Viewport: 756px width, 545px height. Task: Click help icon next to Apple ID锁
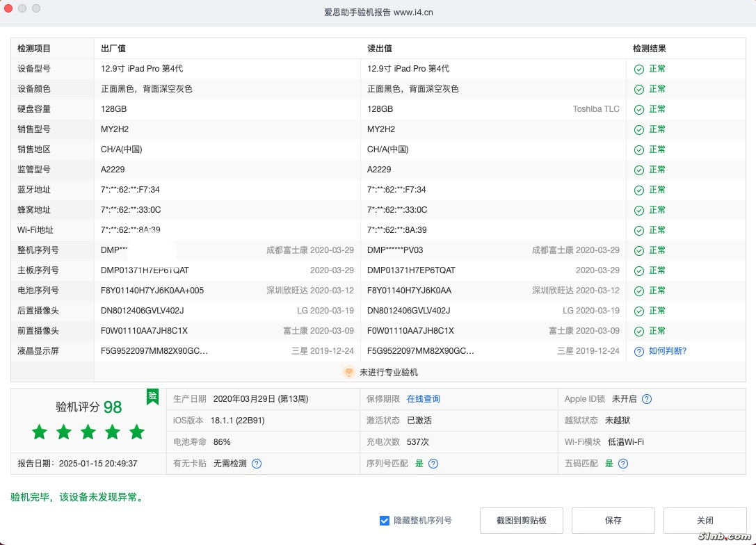click(647, 399)
